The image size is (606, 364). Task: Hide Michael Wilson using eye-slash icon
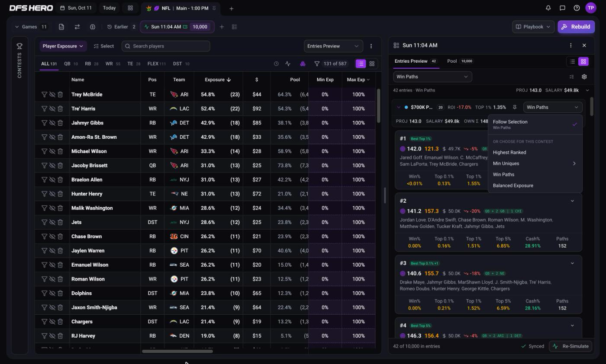pyautogui.click(x=52, y=151)
